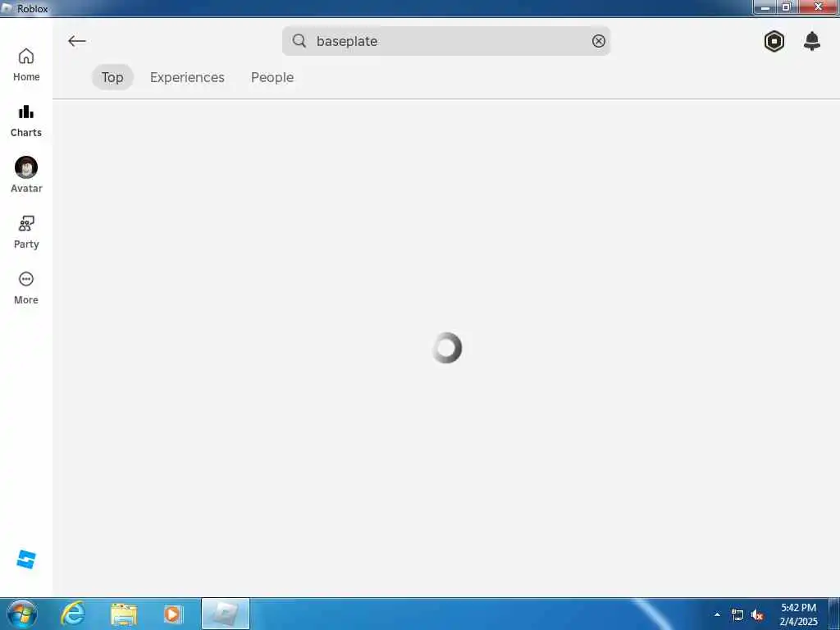Select the Top results tab

point(112,77)
